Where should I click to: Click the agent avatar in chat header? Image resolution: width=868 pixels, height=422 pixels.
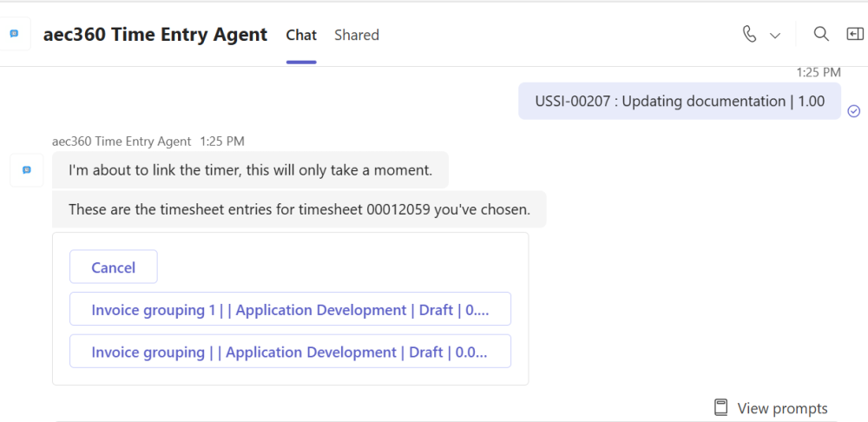click(x=15, y=34)
